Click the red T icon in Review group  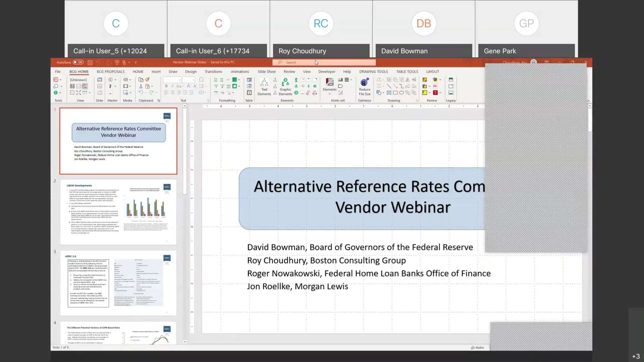point(435,93)
